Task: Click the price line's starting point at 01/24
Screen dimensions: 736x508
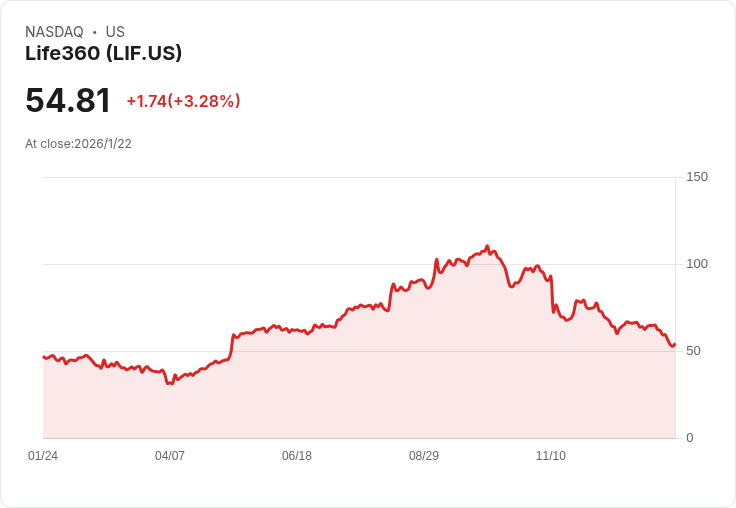Action: tap(43, 356)
